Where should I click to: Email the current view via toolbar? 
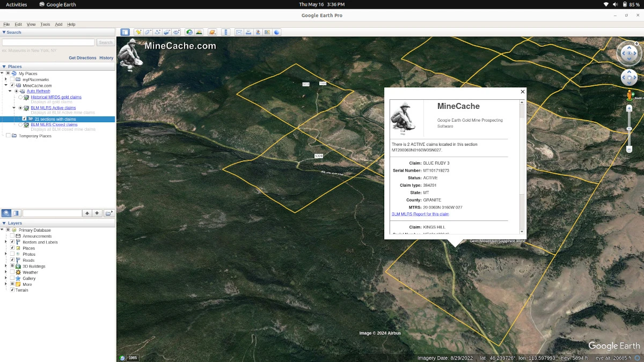(x=239, y=32)
